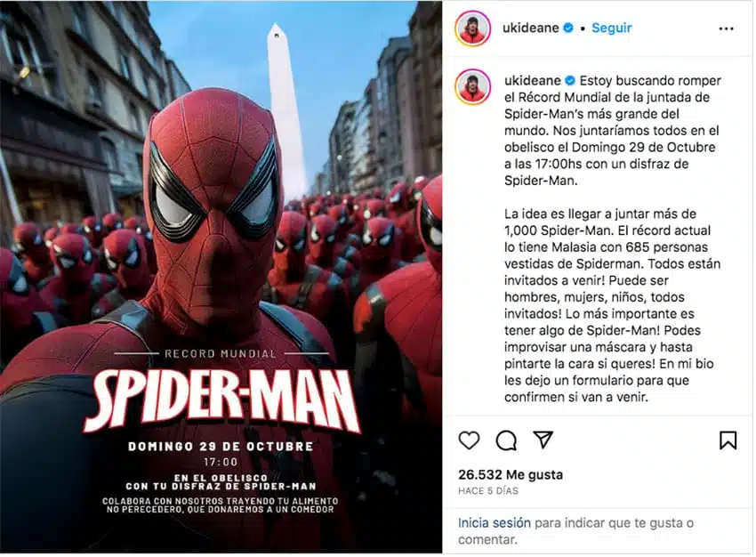The width and height of the screenshot is (756, 557).
Task: Follow the account with the Seguir button
Action: pyautogui.click(x=611, y=28)
